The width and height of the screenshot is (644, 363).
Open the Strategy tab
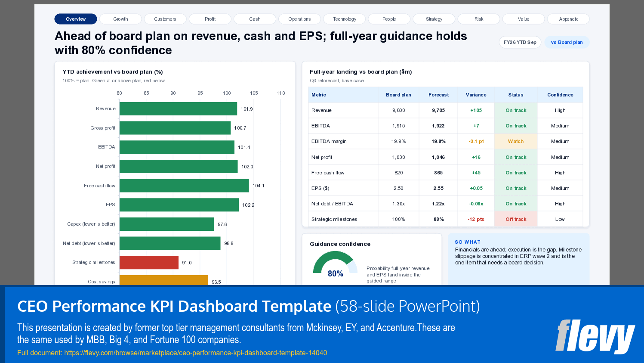click(434, 19)
